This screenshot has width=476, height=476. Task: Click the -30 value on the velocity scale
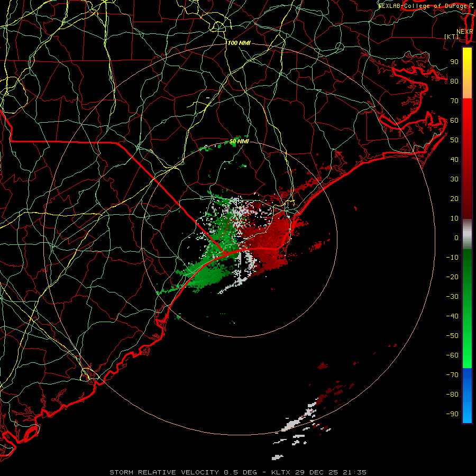tap(452, 297)
